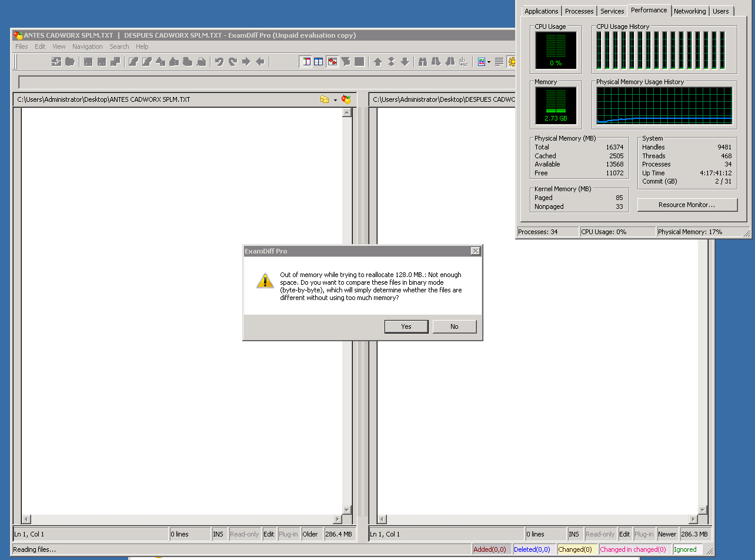Open the Navigation menu

point(88,46)
